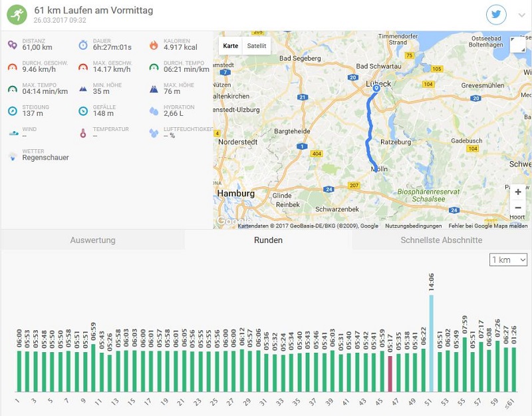Click the rain shower weather icon

coord(13,156)
